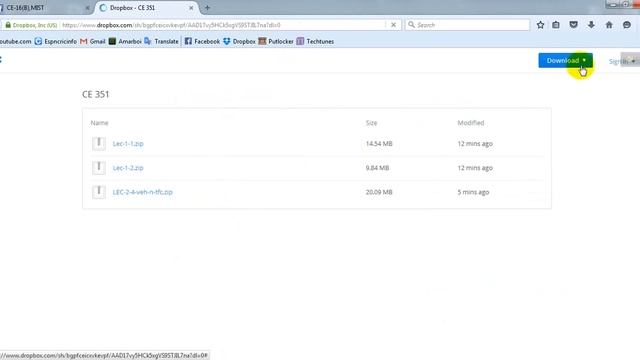640x360 pixels.
Task: Click the 20.09 MB size value
Action: point(379,192)
